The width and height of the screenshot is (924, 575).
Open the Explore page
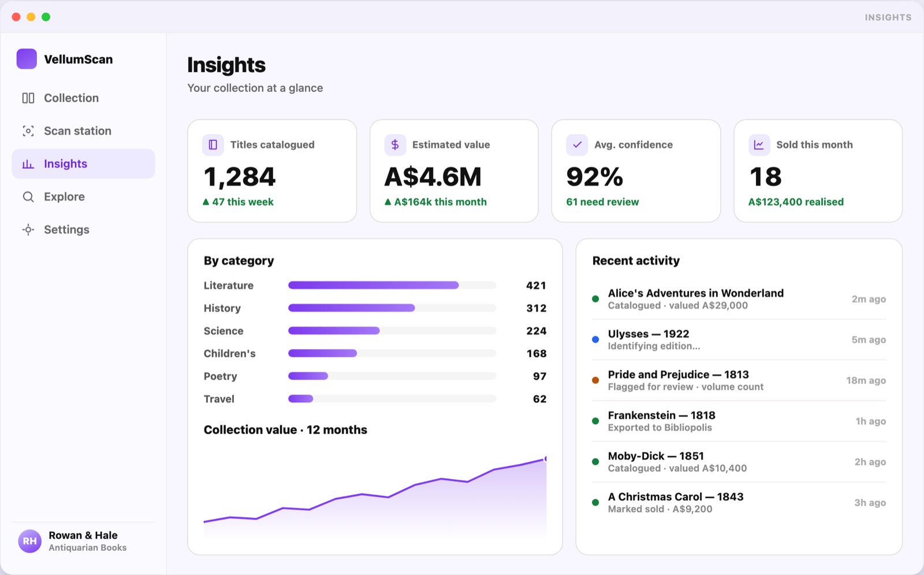[83, 196]
